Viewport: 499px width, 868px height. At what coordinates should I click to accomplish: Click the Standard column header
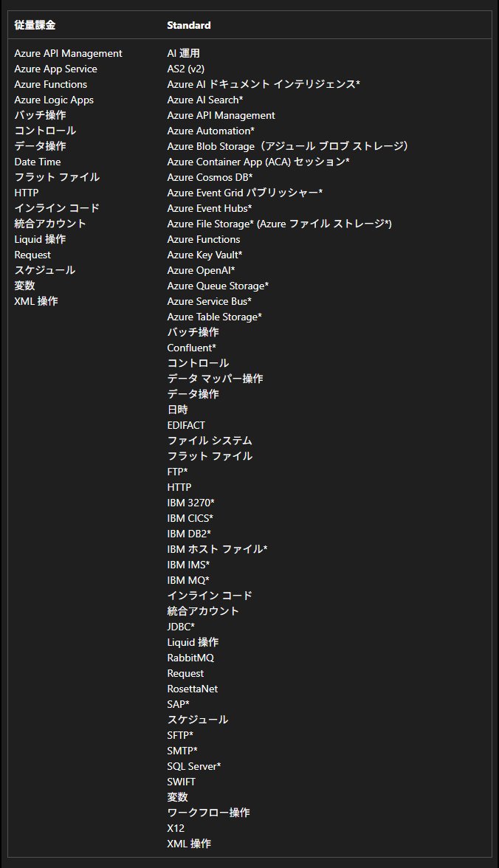pos(188,25)
